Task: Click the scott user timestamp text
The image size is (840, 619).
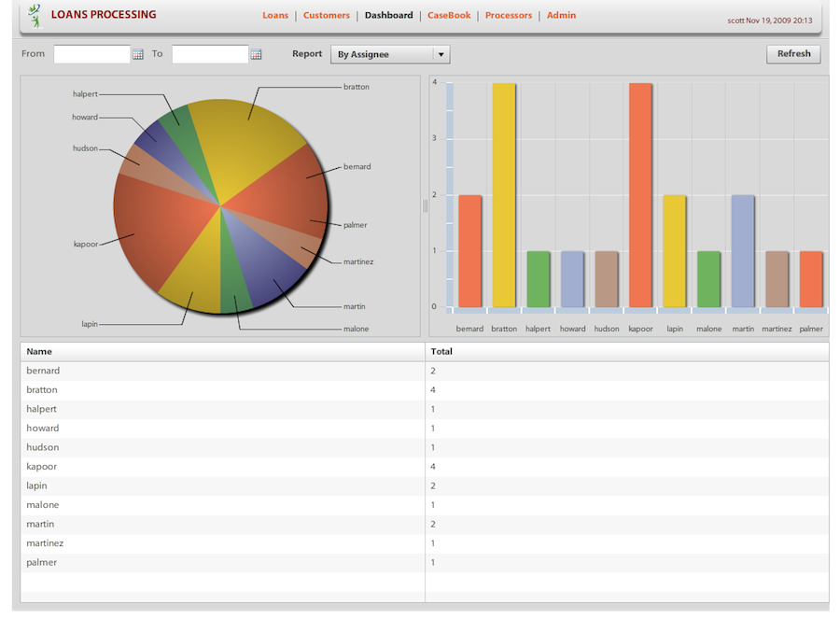Action: pos(770,21)
